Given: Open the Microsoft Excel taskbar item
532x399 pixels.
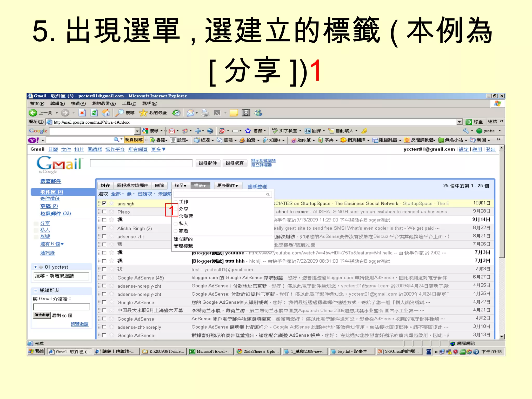Looking at the screenshot, I should 211,351.
